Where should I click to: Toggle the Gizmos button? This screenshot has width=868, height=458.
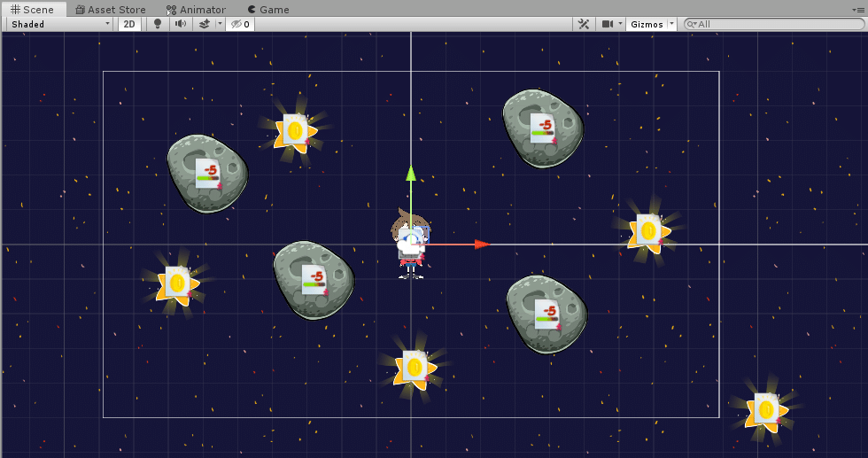[x=647, y=24]
